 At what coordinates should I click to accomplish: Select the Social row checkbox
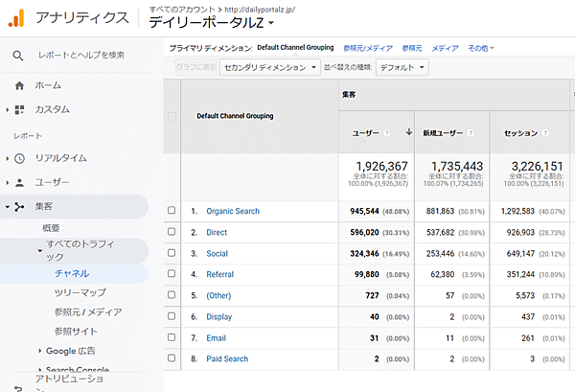tap(172, 254)
